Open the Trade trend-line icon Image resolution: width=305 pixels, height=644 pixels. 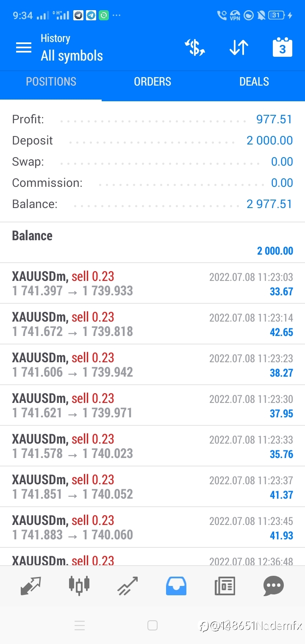(x=128, y=586)
